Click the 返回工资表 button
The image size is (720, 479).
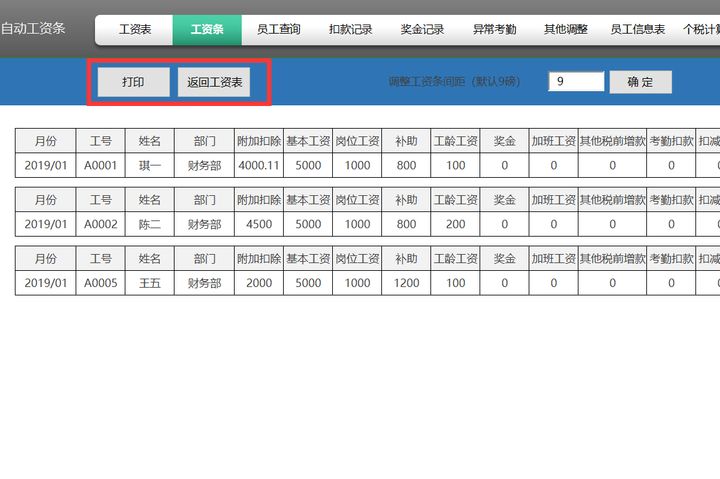click(214, 82)
